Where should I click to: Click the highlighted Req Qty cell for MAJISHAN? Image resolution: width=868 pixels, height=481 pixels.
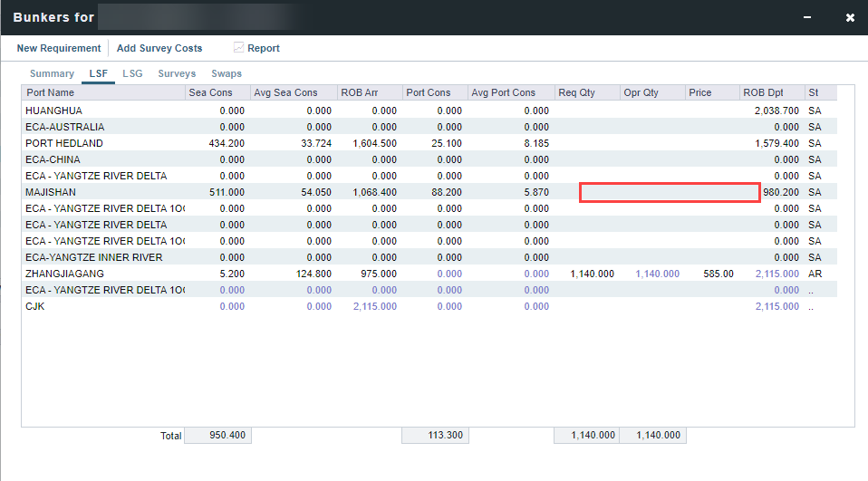coord(598,192)
